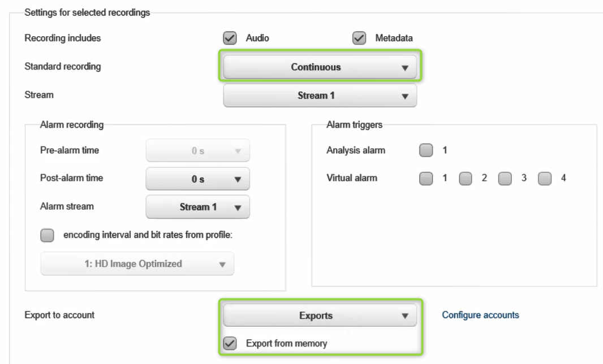The width and height of the screenshot is (603, 364).
Task: Check Virtual alarm 2 checkbox
Action: [x=465, y=179]
